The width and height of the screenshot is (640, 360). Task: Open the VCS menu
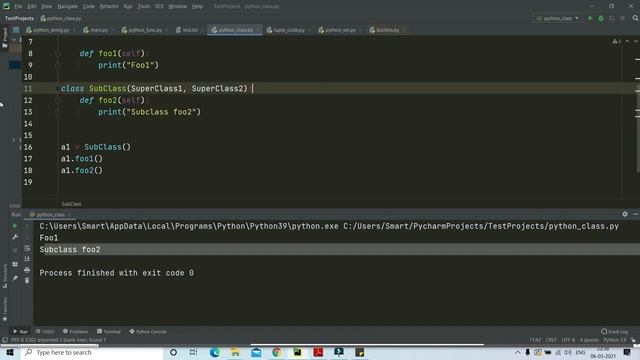(159, 6)
